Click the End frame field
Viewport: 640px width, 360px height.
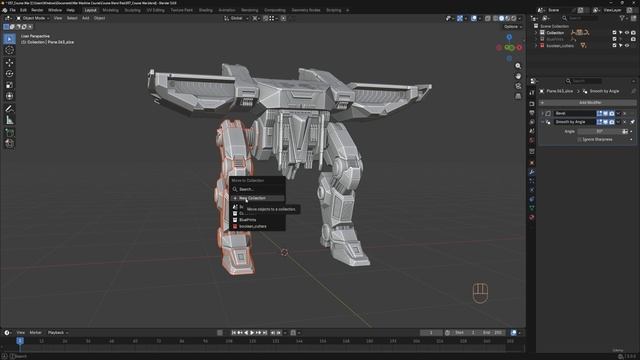click(x=493, y=333)
